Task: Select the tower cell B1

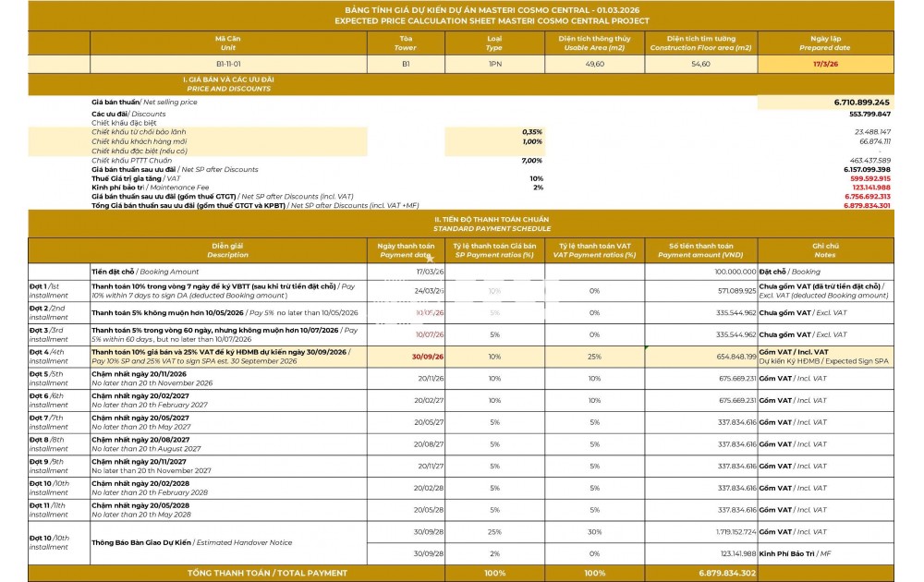Action: [406, 65]
